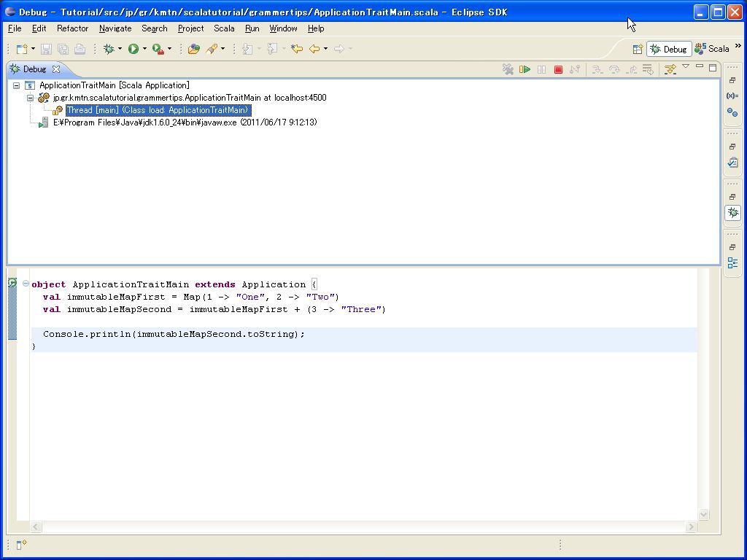This screenshot has width=747, height=560.
Task: Select Thread [main] Class load row
Action: point(158,110)
